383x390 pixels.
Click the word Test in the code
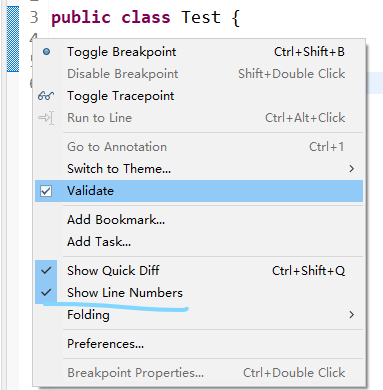pyautogui.click(x=201, y=17)
